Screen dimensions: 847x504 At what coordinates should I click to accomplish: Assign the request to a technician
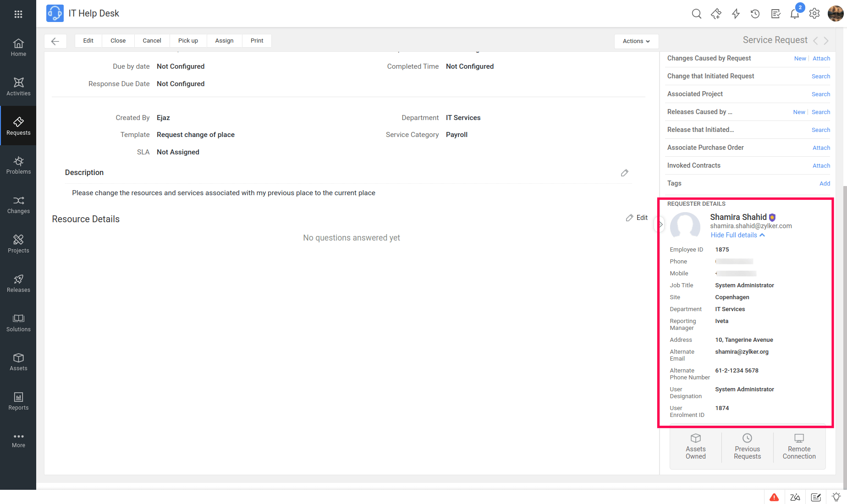[224, 41]
